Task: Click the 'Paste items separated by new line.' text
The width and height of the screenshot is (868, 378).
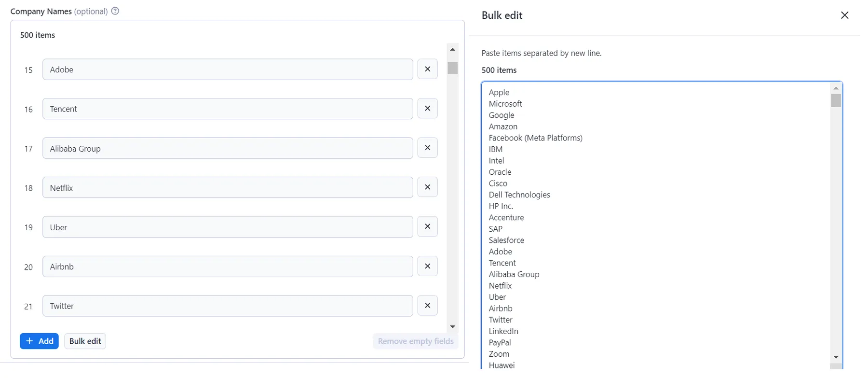Action: click(x=542, y=53)
